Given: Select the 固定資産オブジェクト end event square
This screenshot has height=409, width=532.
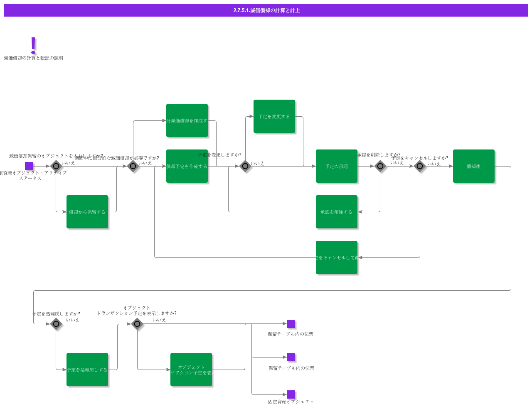Looking at the screenshot, I should pyautogui.click(x=291, y=394).
